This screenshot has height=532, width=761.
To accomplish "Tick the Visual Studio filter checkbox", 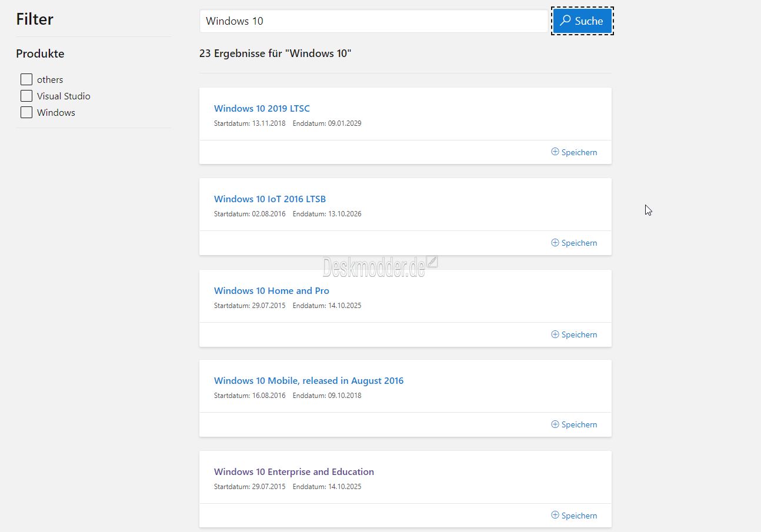I will [26, 96].
